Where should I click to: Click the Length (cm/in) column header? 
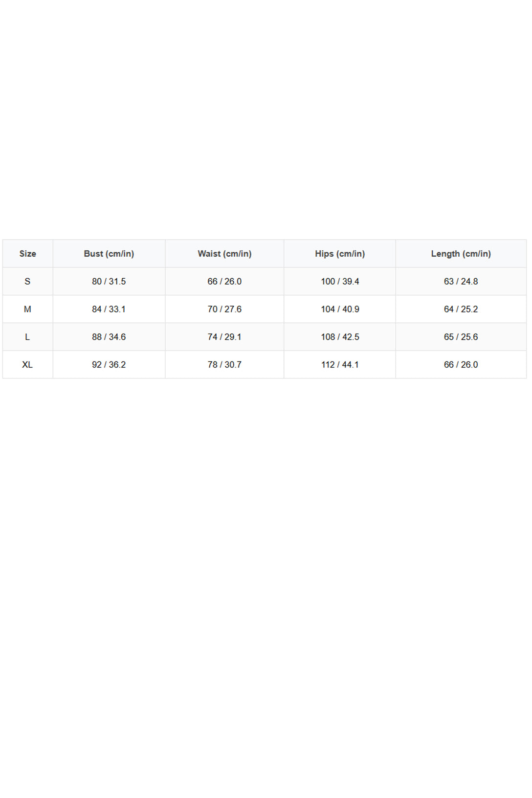pyautogui.click(x=461, y=253)
